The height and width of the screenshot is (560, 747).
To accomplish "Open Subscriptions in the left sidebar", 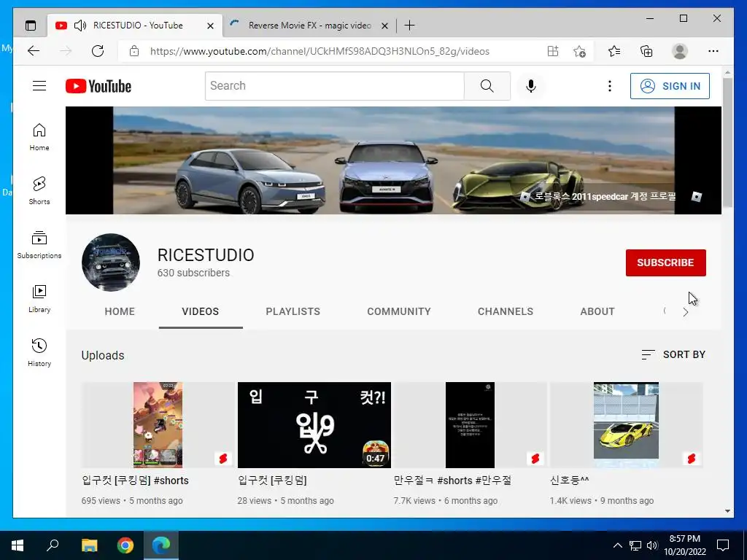I will [x=39, y=245].
